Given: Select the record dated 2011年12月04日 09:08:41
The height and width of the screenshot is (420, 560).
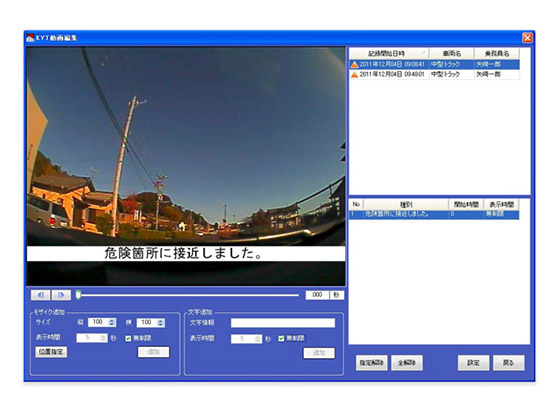Looking at the screenshot, I should (434, 64).
